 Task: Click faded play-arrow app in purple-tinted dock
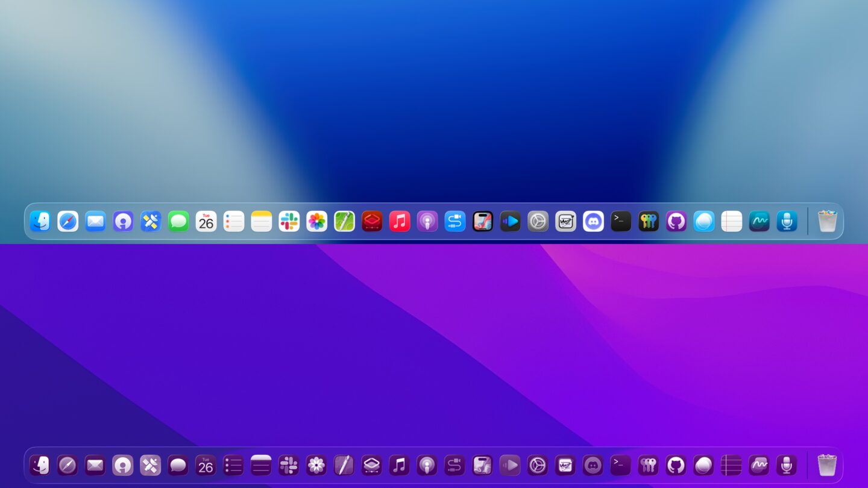click(510, 465)
